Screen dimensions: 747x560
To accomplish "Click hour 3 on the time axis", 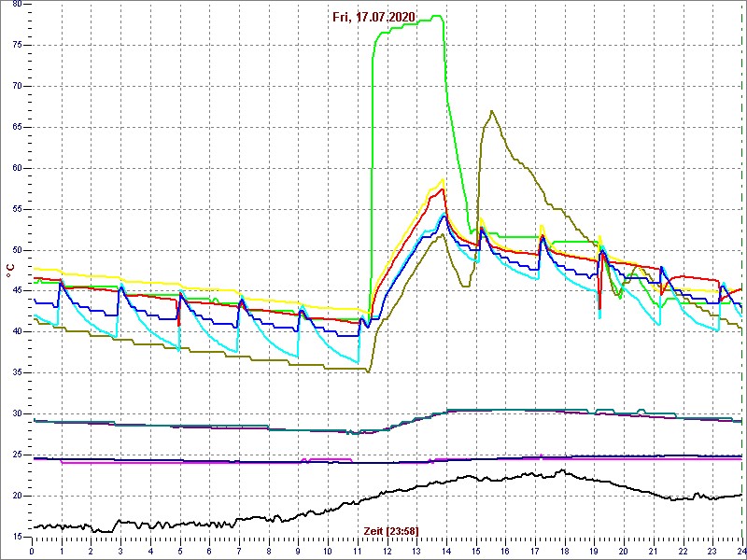I will 120,552.
